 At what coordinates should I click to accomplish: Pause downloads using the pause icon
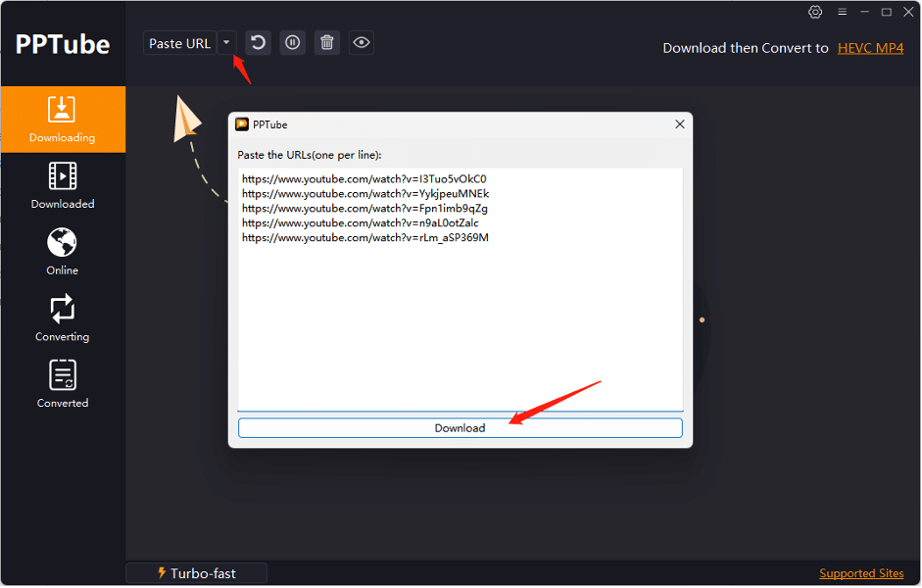(x=292, y=42)
